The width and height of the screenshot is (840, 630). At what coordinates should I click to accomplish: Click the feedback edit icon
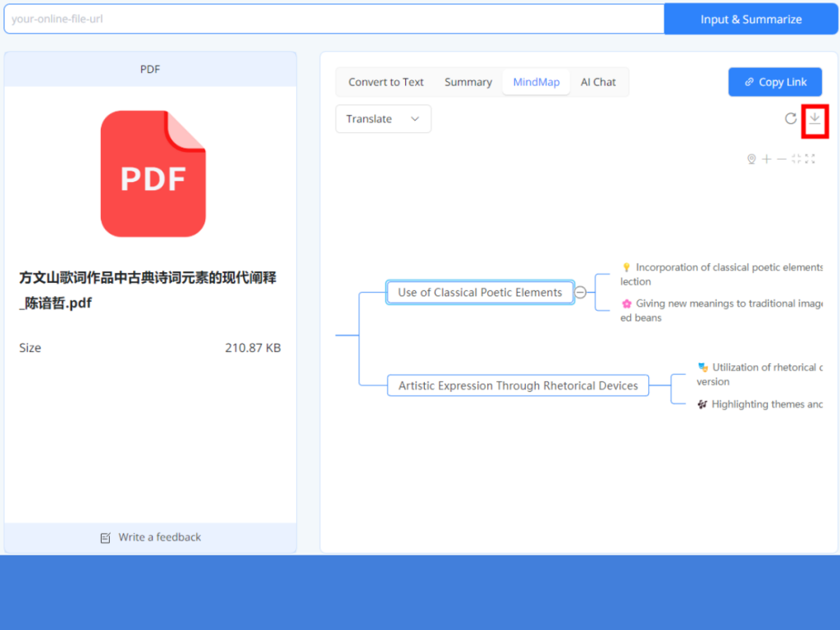pos(105,537)
